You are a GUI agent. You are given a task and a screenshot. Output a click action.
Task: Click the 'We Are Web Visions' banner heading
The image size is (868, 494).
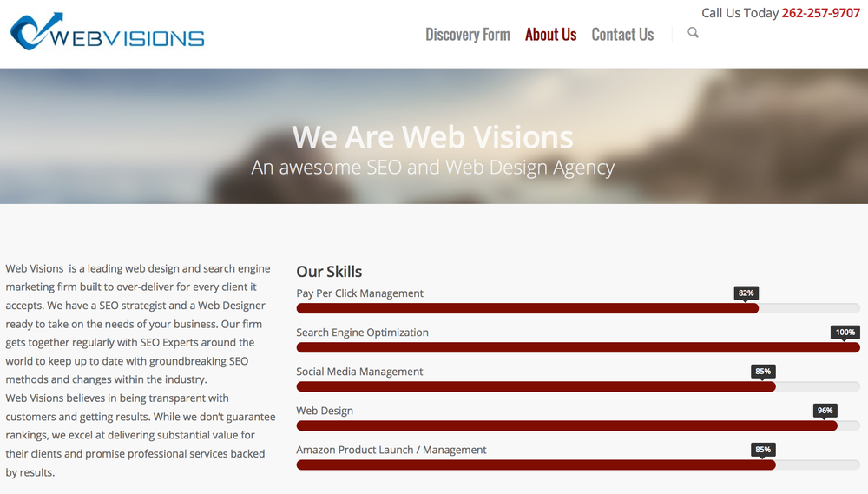[432, 137]
